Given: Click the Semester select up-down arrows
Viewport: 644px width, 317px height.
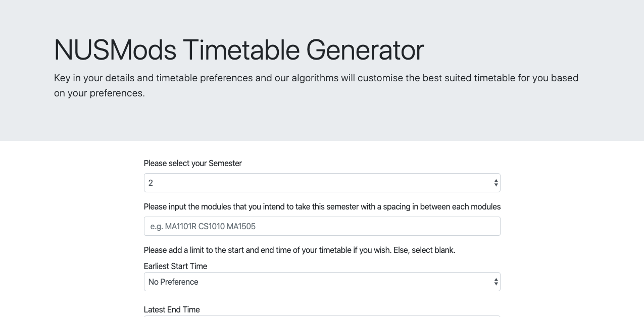Looking at the screenshot, I should pos(496,183).
